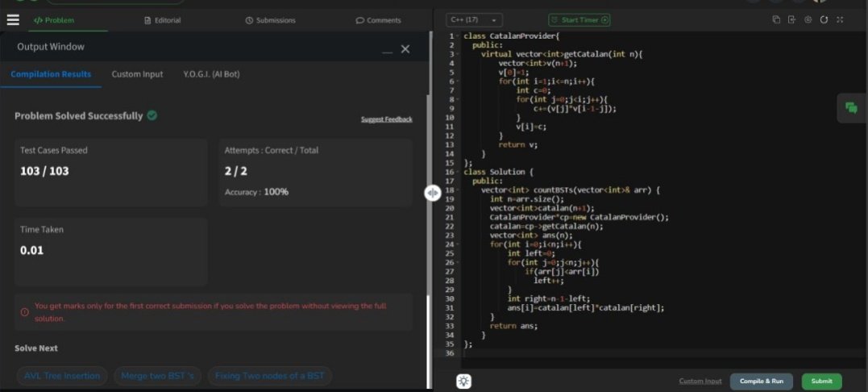The width and height of the screenshot is (868, 392).
Task: Click the output panel vertical scrollbar
Action: coord(428,340)
